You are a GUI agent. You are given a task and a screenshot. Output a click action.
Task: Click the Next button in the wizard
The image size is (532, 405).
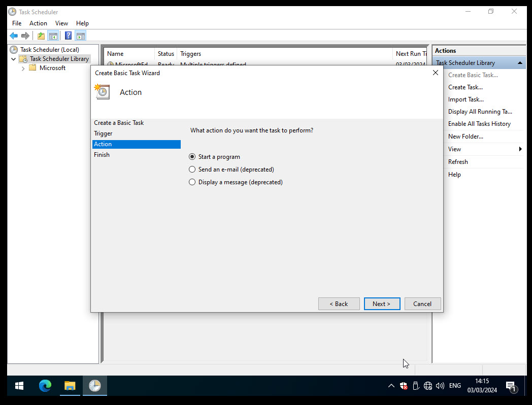click(382, 303)
